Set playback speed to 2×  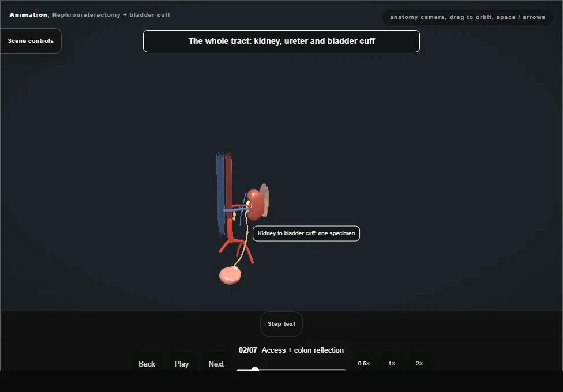click(x=419, y=363)
